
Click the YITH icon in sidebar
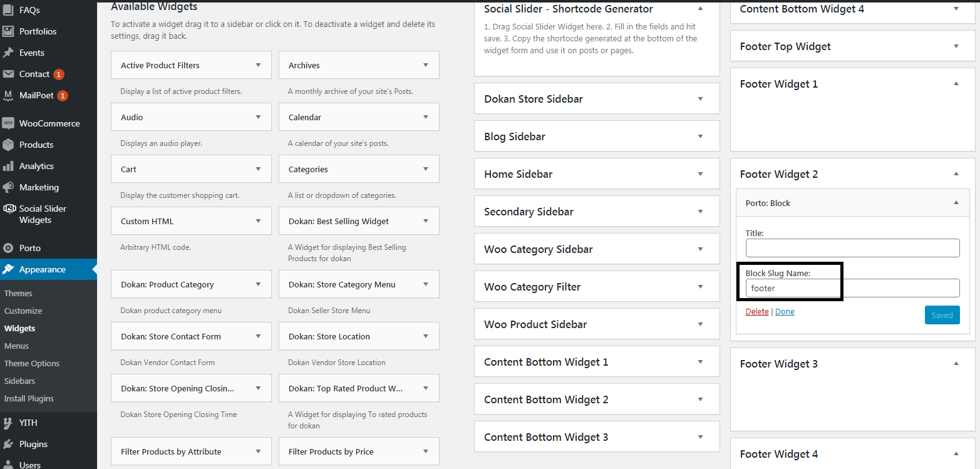coord(8,423)
